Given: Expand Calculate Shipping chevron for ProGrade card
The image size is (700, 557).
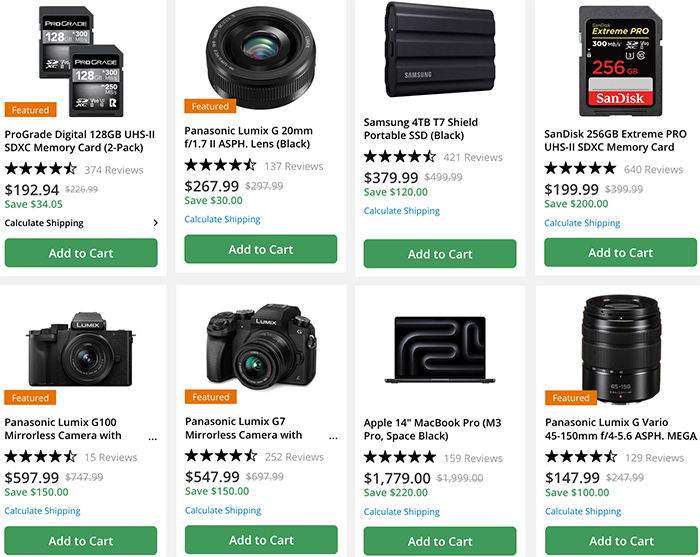Looking at the screenshot, I should point(155,223).
